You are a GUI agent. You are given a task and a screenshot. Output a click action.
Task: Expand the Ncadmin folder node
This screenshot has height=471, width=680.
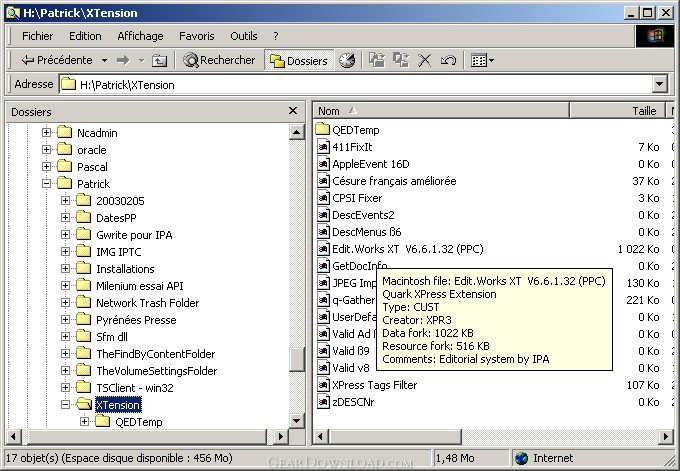click(x=46, y=132)
